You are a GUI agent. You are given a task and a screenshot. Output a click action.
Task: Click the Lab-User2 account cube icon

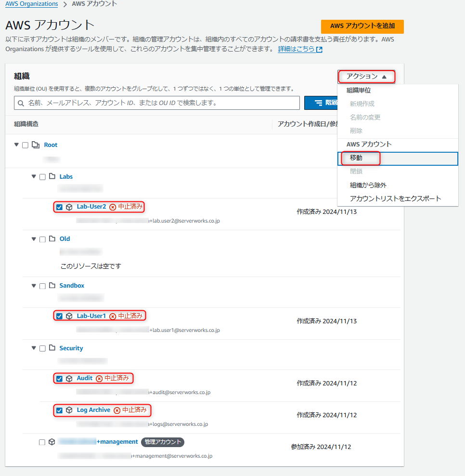coord(69,207)
